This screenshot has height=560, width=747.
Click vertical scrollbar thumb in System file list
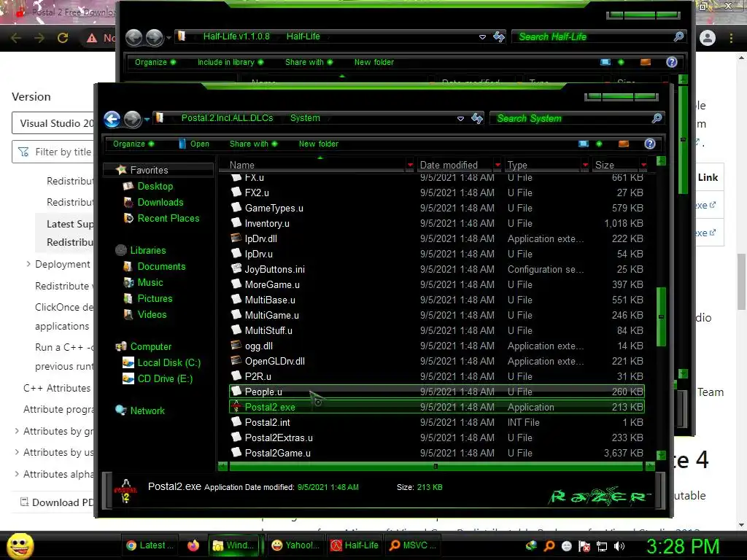[x=661, y=316]
